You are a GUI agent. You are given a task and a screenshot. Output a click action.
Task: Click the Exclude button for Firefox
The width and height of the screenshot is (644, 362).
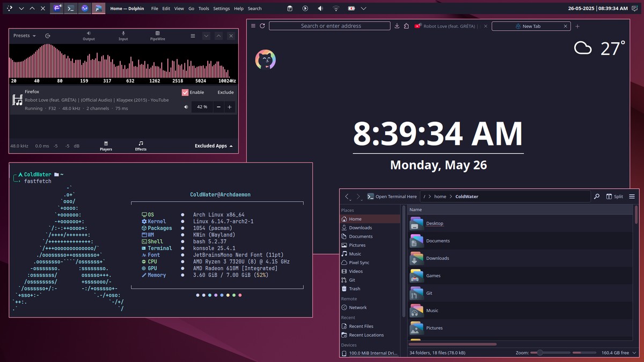click(x=225, y=92)
